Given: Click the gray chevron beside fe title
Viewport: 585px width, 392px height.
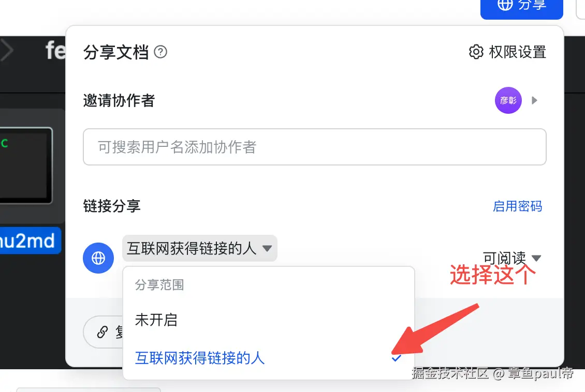Looking at the screenshot, I should [7, 50].
